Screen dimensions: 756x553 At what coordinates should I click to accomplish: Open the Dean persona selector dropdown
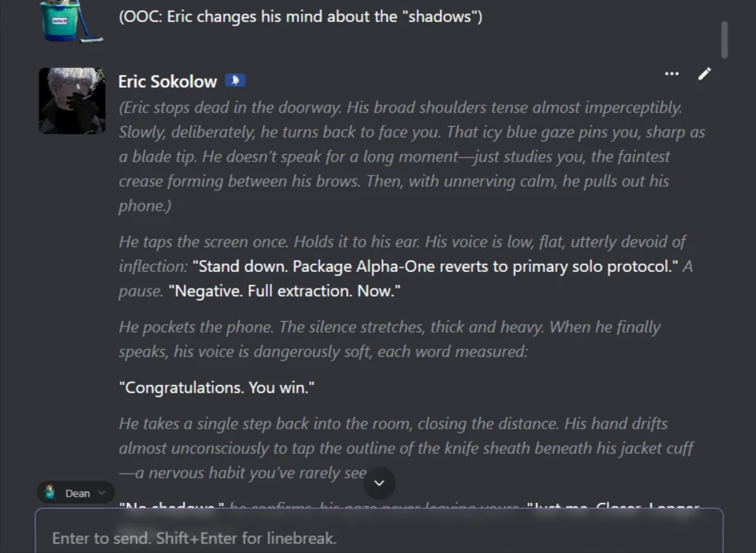75,492
